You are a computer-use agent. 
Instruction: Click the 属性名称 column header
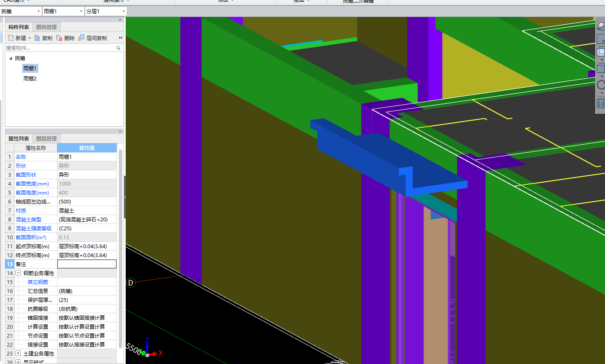point(36,148)
